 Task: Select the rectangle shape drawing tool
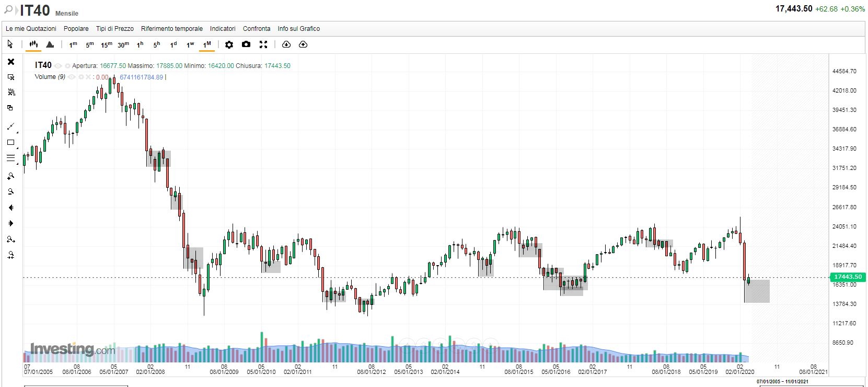point(11,142)
